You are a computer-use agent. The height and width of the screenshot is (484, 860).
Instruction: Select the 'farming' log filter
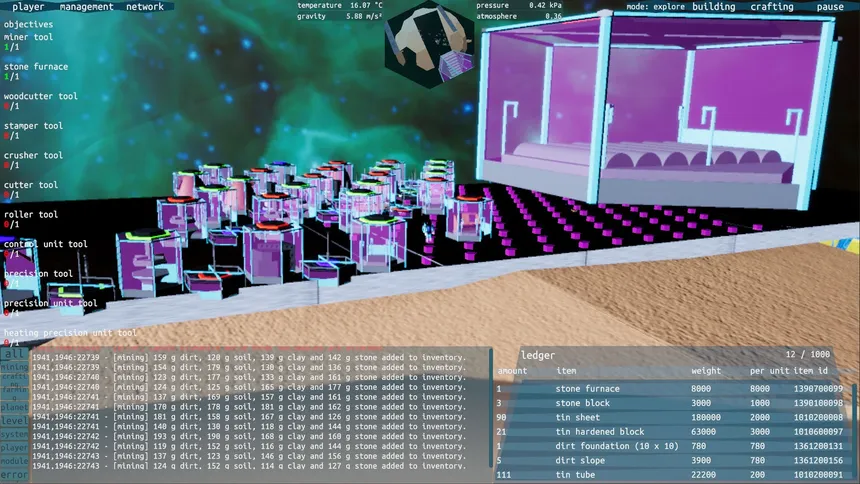point(14,392)
